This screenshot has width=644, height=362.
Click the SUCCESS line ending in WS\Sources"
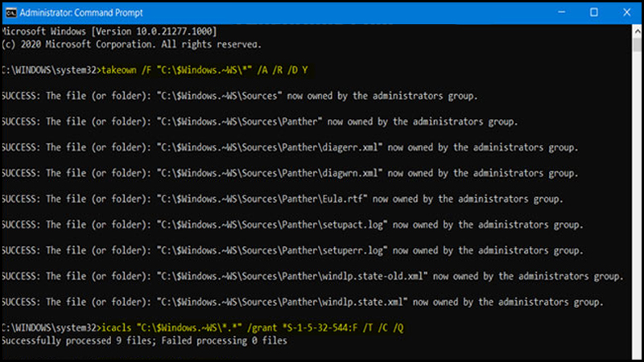(240, 96)
